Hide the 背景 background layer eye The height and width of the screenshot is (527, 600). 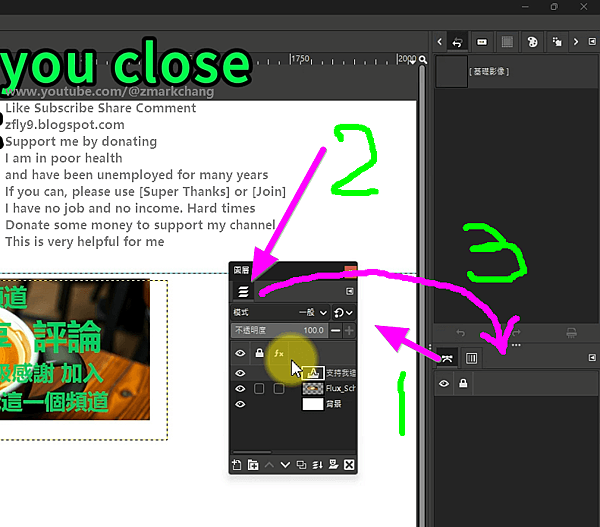coord(240,404)
